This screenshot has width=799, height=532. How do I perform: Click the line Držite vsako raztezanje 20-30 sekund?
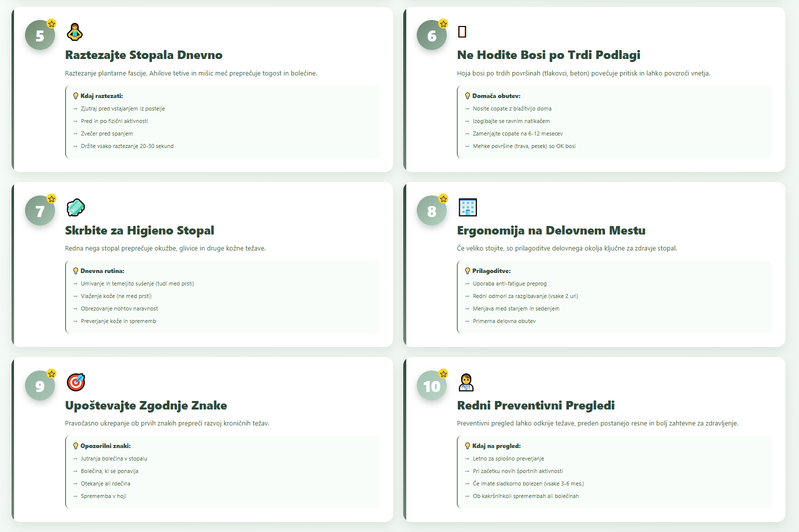[x=127, y=146]
